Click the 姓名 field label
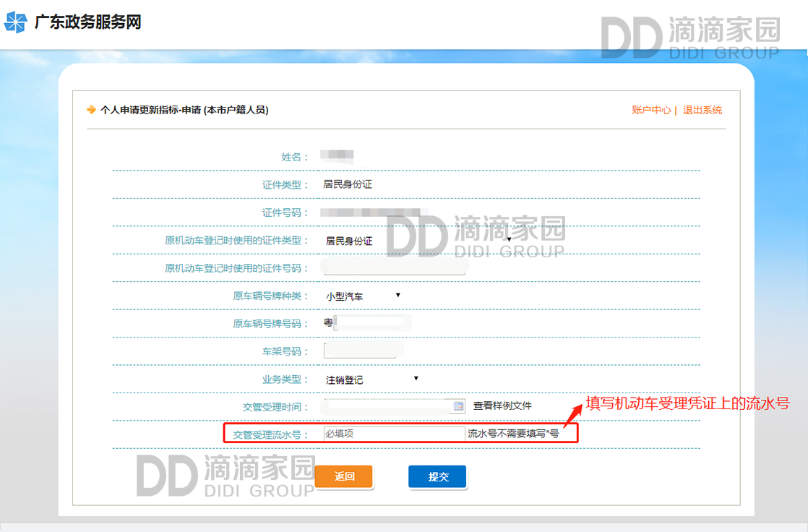Viewport: 808px width, 532px height. [294, 158]
